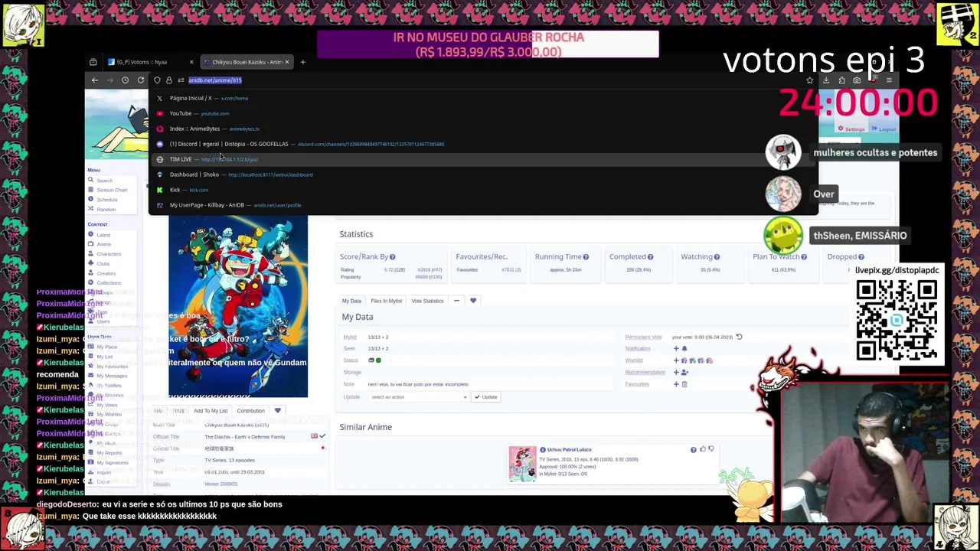
Task: Open Anime in Content menu
Action: tap(103, 244)
